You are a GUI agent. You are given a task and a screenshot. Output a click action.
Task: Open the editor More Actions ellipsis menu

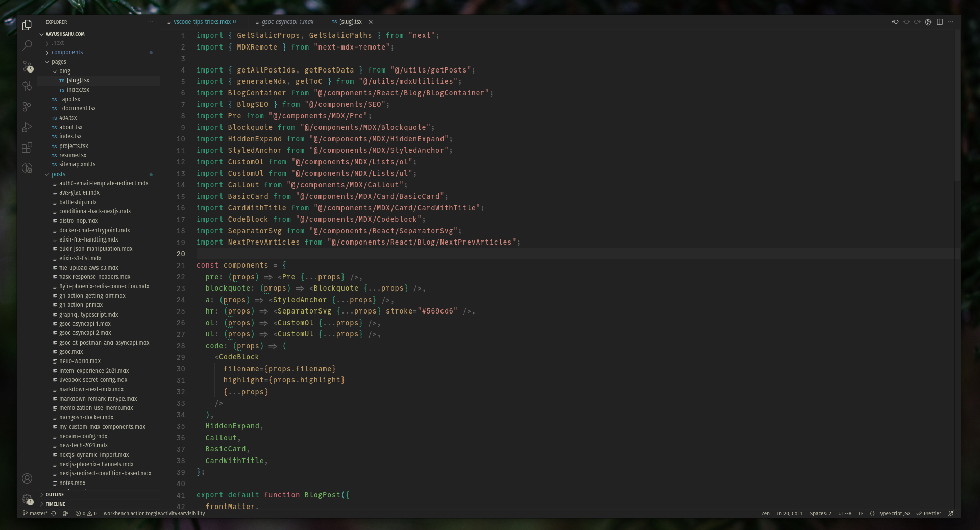point(951,22)
